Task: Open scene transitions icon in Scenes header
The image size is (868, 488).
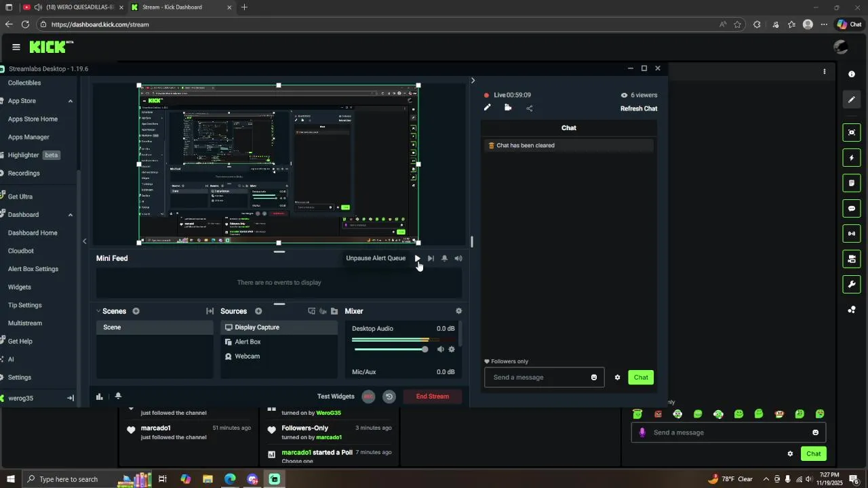Action: point(210,311)
